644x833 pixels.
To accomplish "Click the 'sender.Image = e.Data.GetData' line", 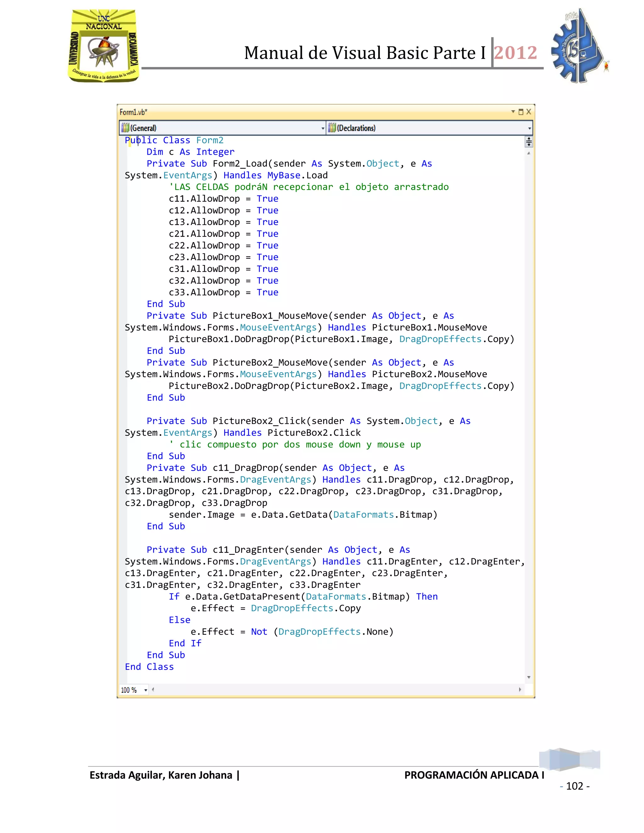I will (x=303, y=515).
